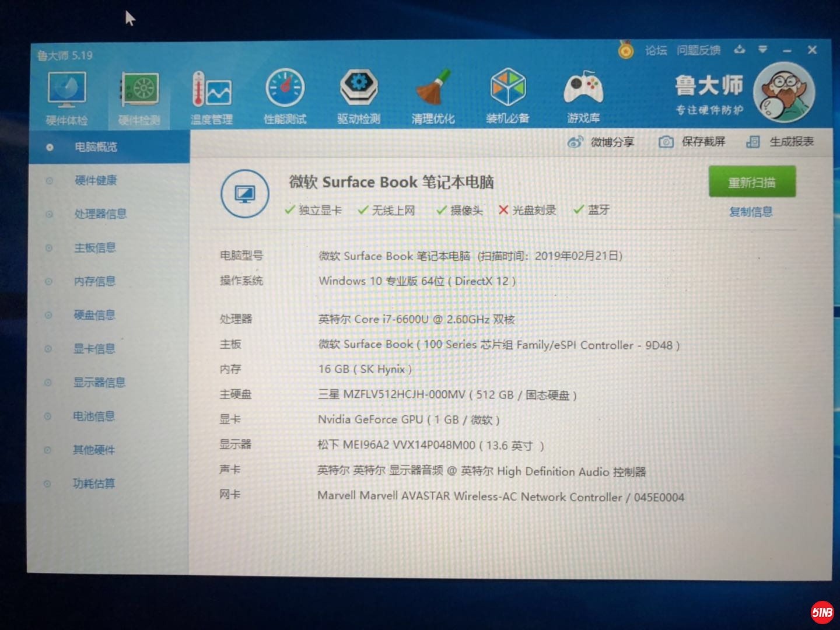
Task: Switch to the 显卡信息 sidebar tab
Action: coord(109,349)
